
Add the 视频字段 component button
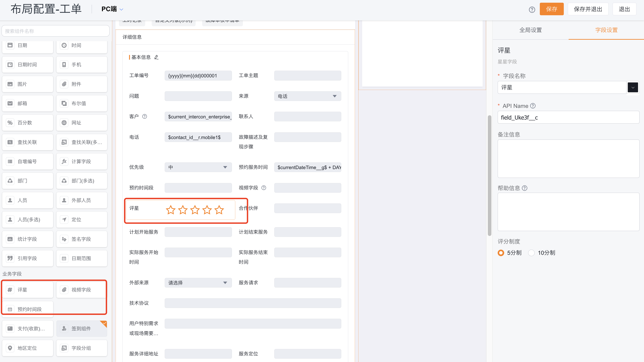82,290
